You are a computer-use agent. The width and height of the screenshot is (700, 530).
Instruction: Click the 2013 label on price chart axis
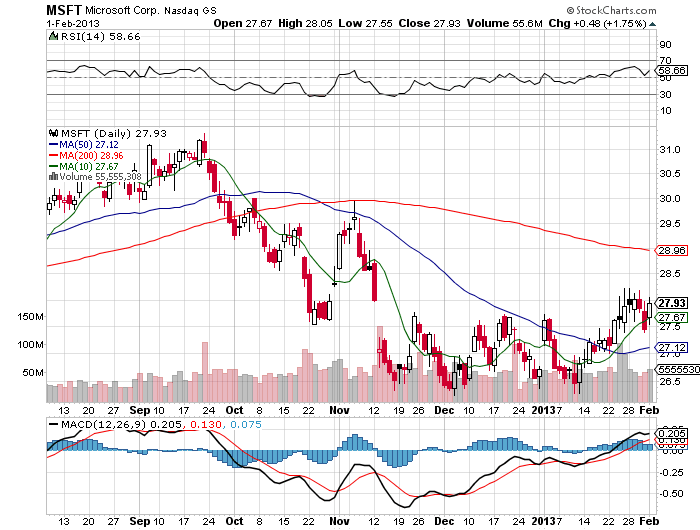tap(543, 410)
